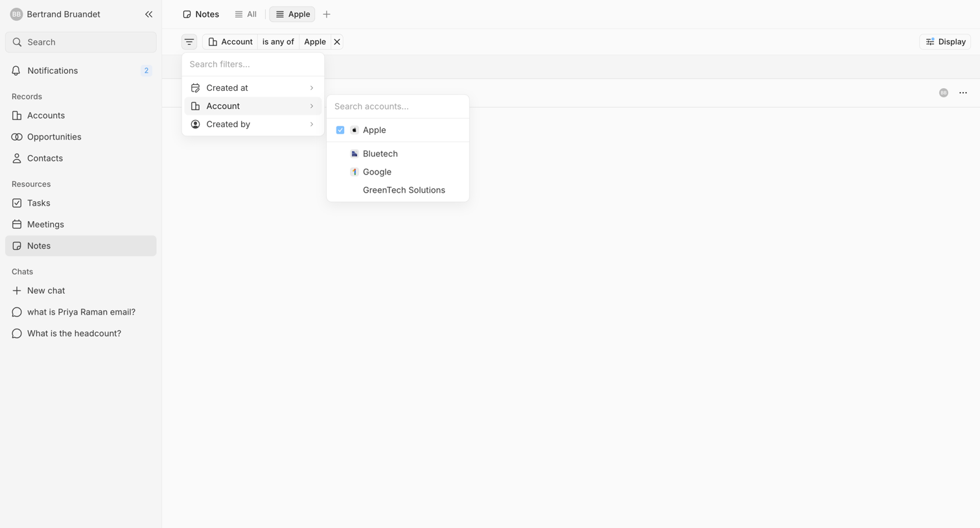Click the New chat plus icon
Viewport: 980px width, 528px height.
coord(17,291)
